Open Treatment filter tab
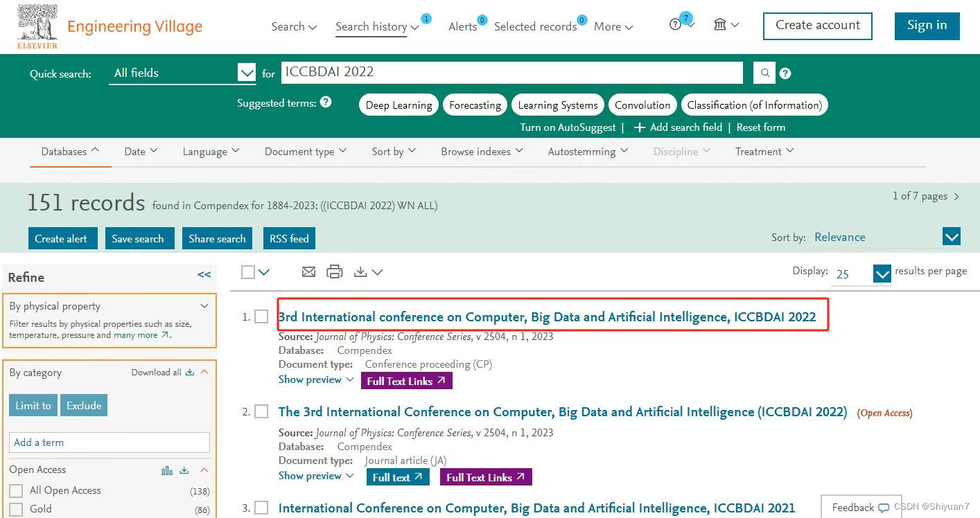The width and height of the screenshot is (980, 518). 764,152
